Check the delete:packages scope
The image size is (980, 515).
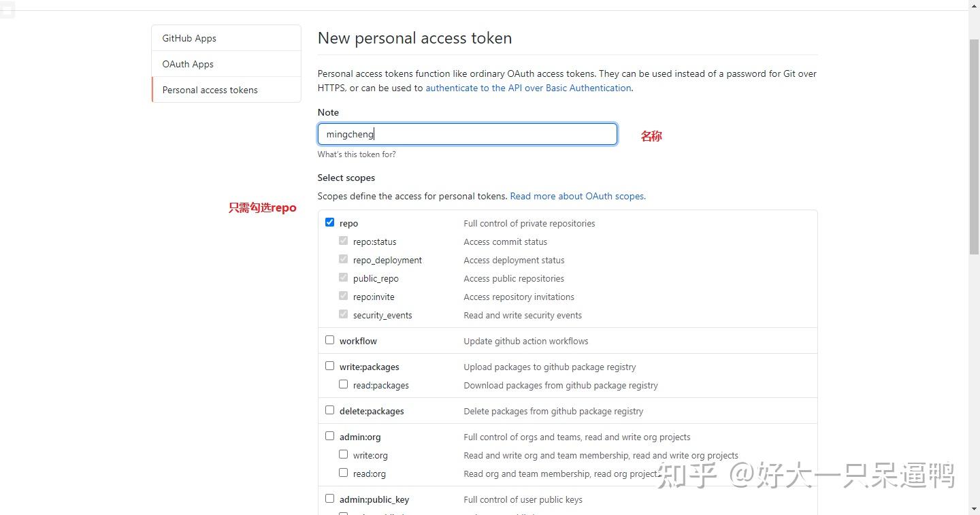click(x=329, y=410)
